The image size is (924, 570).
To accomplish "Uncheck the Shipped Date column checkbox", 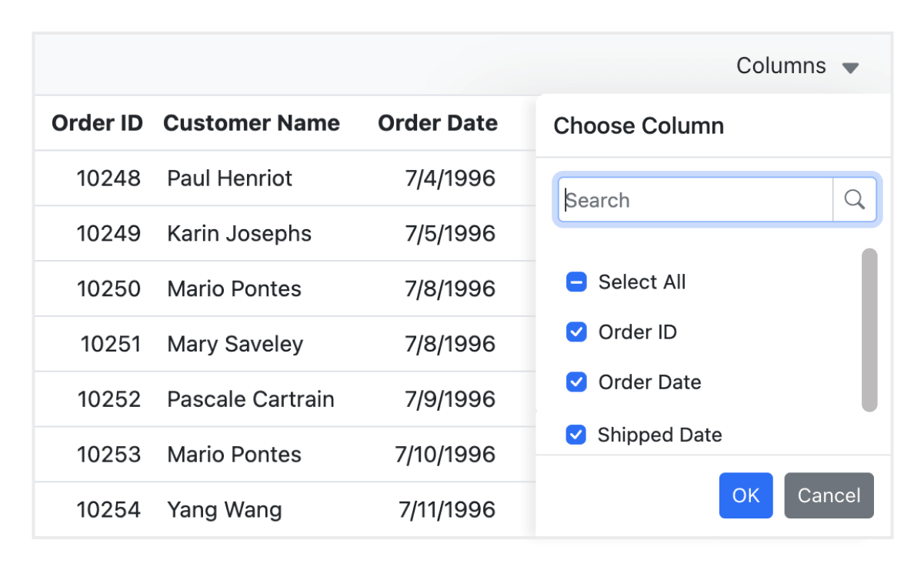I will [576, 435].
